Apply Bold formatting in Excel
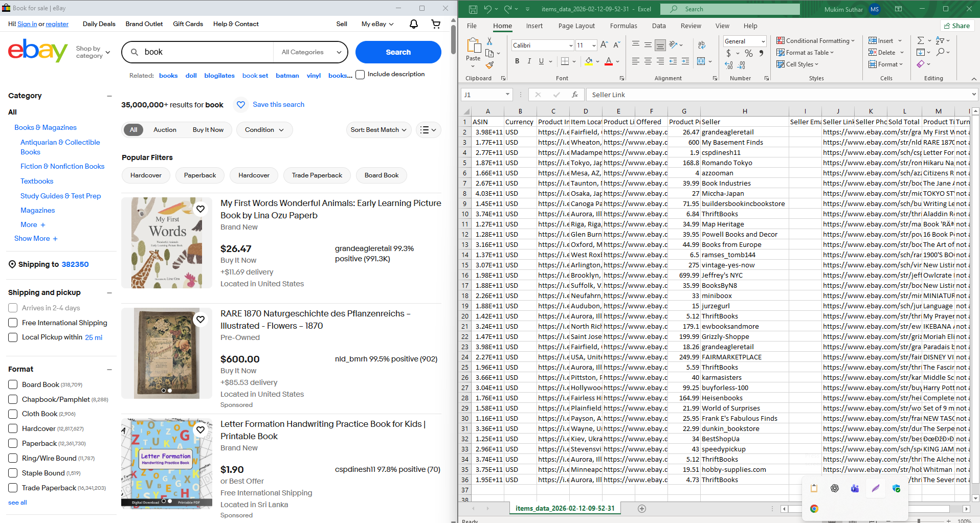This screenshot has height=523, width=980. coord(517,61)
